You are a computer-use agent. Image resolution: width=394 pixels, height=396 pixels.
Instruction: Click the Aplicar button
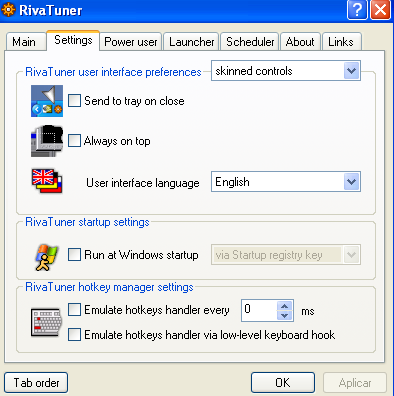click(355, 383)
